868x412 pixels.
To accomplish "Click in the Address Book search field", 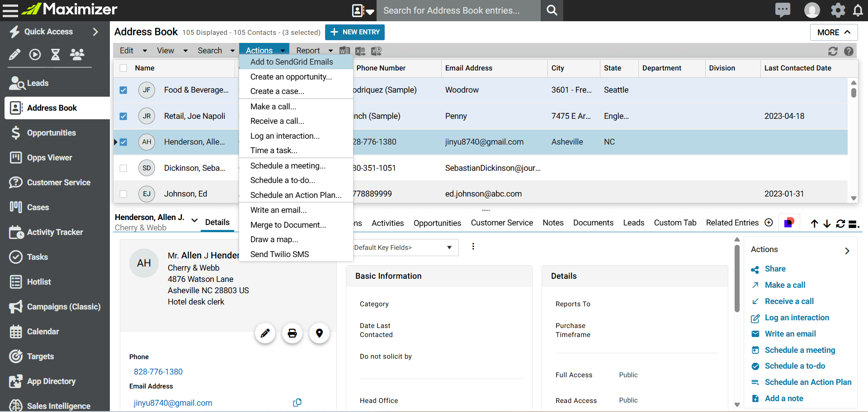I will click(458, 10).
